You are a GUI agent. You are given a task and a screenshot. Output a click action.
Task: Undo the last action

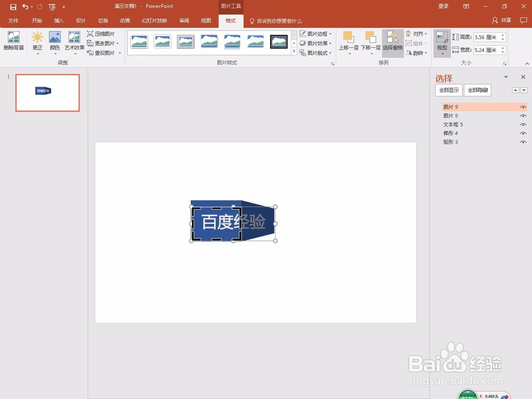(25, 7)
